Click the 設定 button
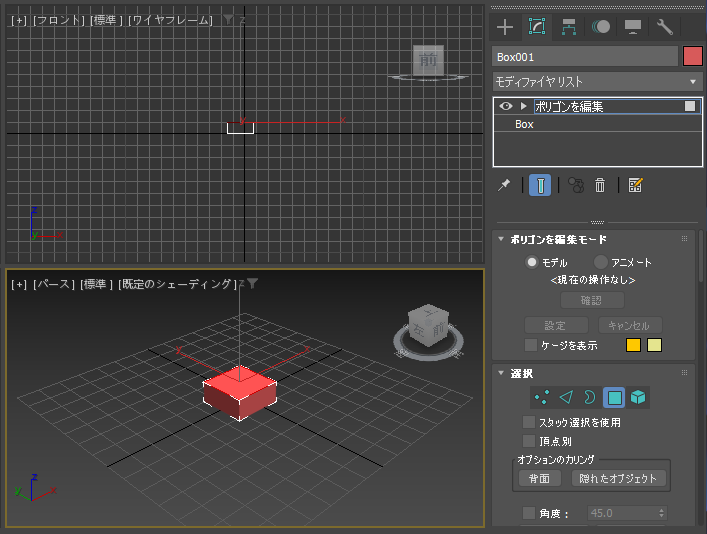The image size is (707, 534). point(556,325)
